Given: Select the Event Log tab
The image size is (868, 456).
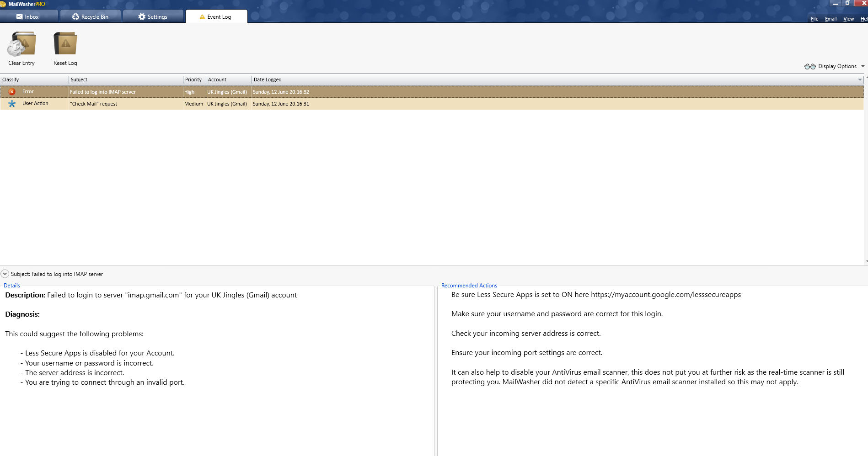Looking at the screenshot, I should tap(216, 16).
